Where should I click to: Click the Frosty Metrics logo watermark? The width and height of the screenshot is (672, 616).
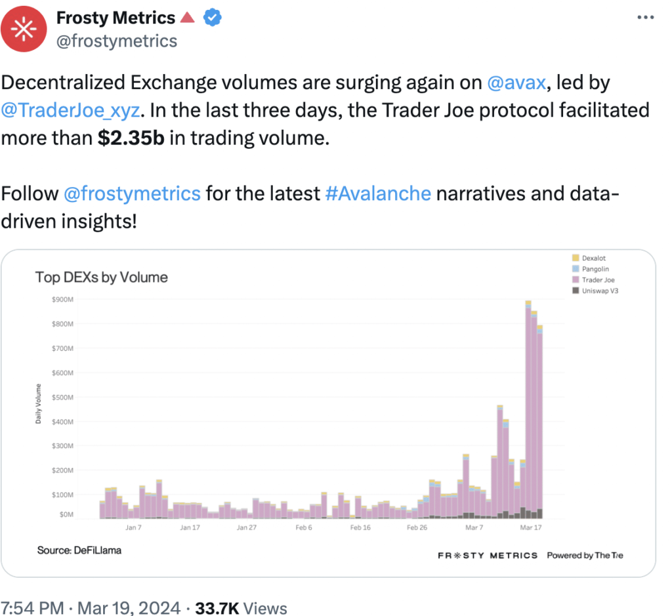click(x=488, y=555)
